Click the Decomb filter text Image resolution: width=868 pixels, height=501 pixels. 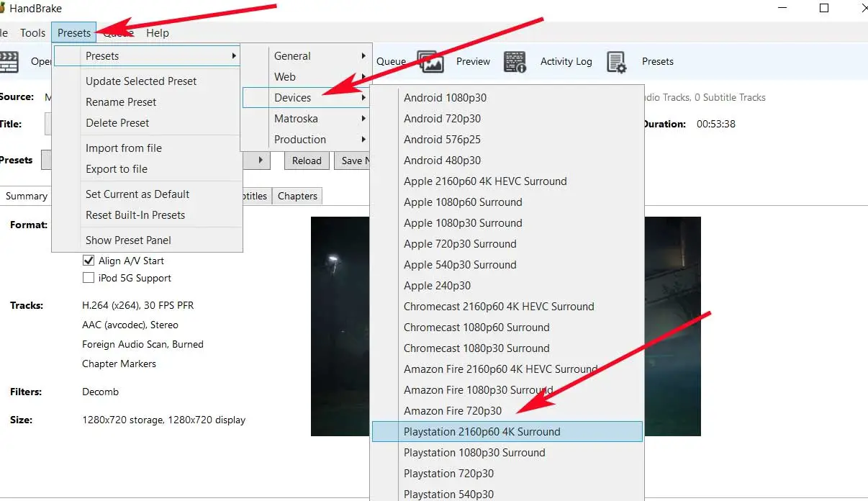point(100,392)
